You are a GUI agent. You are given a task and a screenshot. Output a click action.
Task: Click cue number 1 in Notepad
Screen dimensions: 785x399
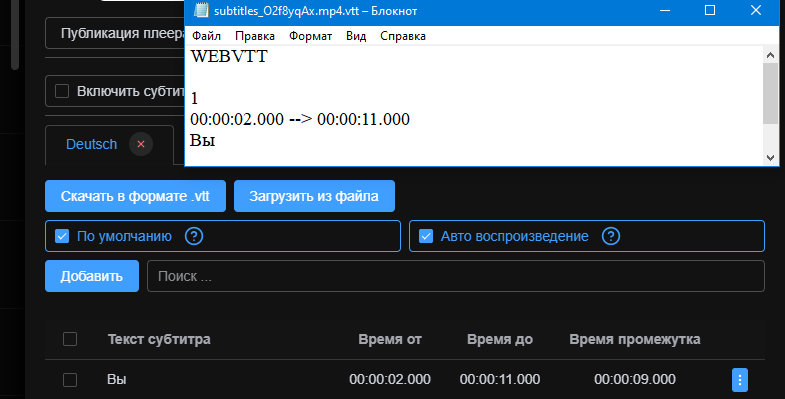tap(194, 98)
